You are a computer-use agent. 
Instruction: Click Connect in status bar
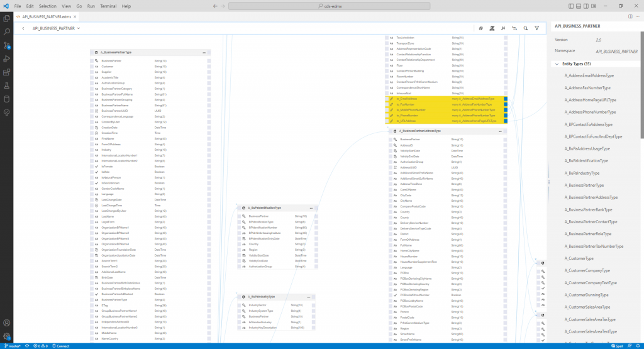(61, 346)
